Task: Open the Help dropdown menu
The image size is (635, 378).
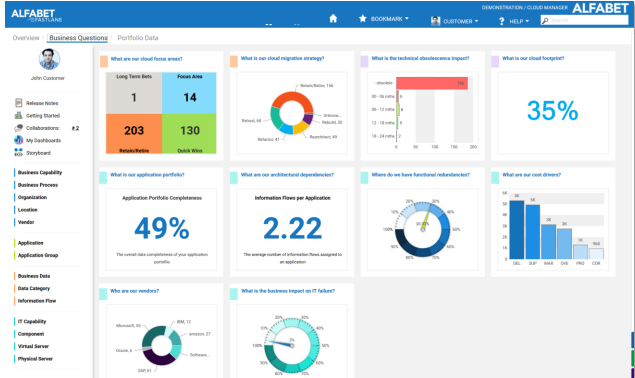Action: [519, 21]
